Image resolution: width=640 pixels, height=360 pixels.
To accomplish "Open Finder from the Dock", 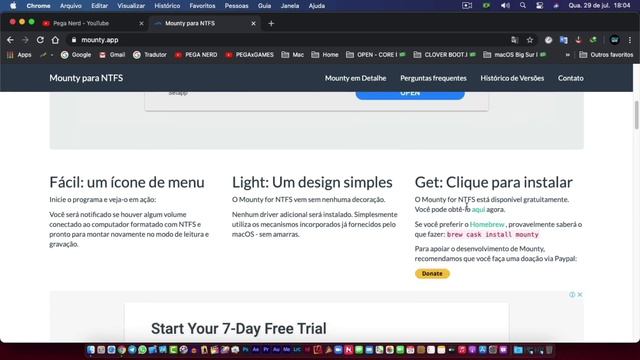I will click(x=91, y=350).
